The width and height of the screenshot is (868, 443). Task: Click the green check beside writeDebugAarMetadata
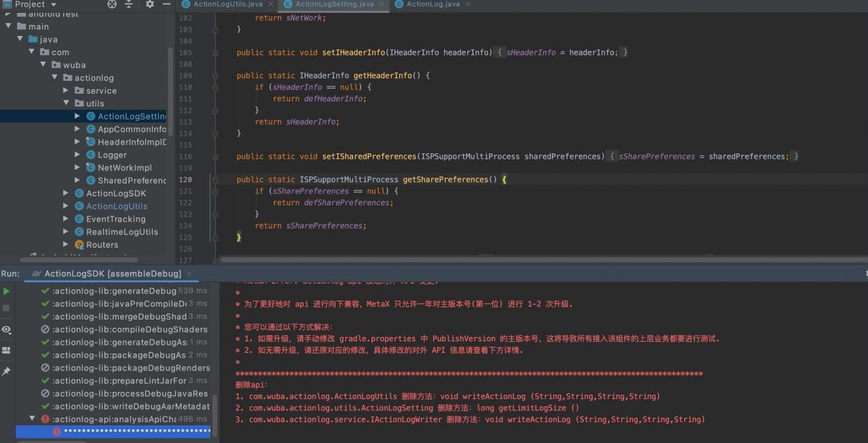[x=45, y=406]
